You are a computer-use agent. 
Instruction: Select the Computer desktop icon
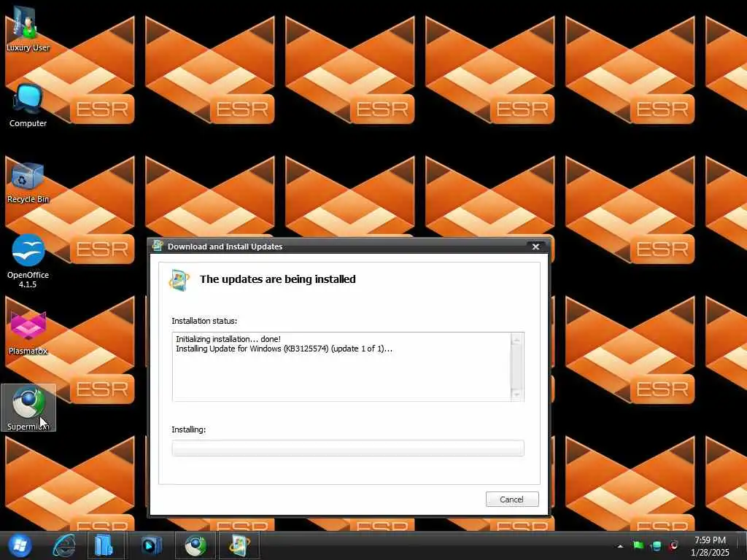28,106
